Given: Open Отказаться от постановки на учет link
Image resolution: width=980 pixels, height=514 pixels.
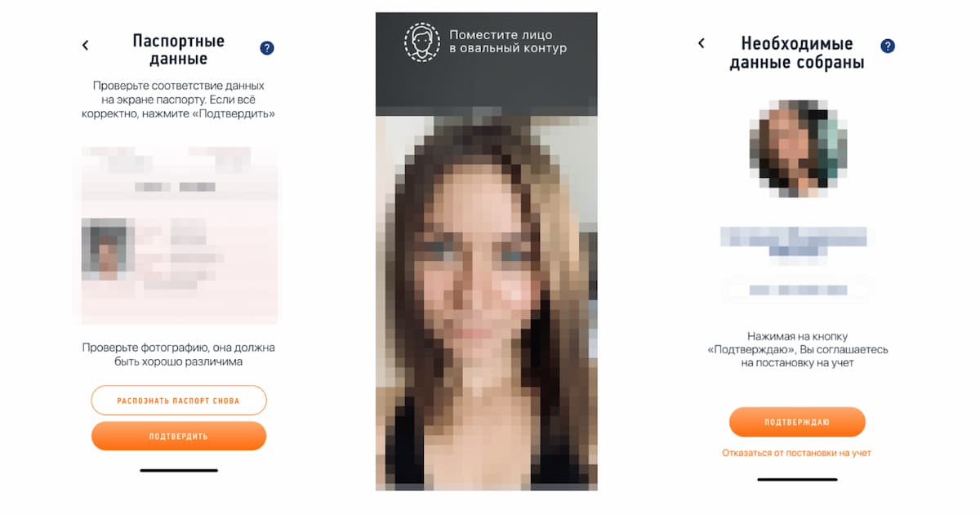Looking at the screenshot, I should 797,453.
